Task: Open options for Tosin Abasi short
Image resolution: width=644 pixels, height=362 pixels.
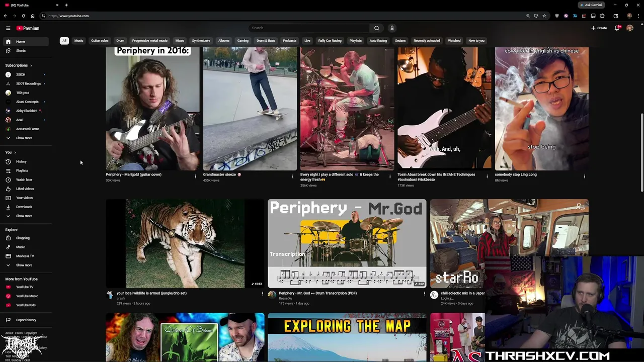Action: click(x=487, y=176)
